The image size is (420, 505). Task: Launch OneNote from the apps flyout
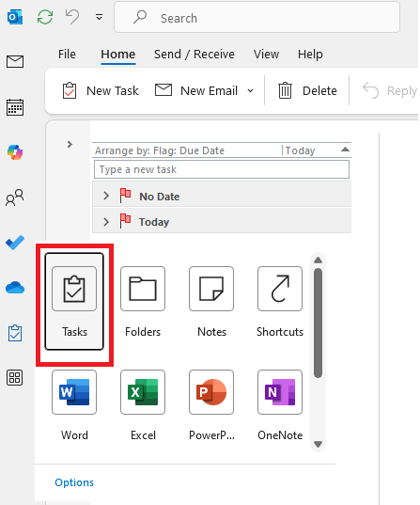[280, 405]
